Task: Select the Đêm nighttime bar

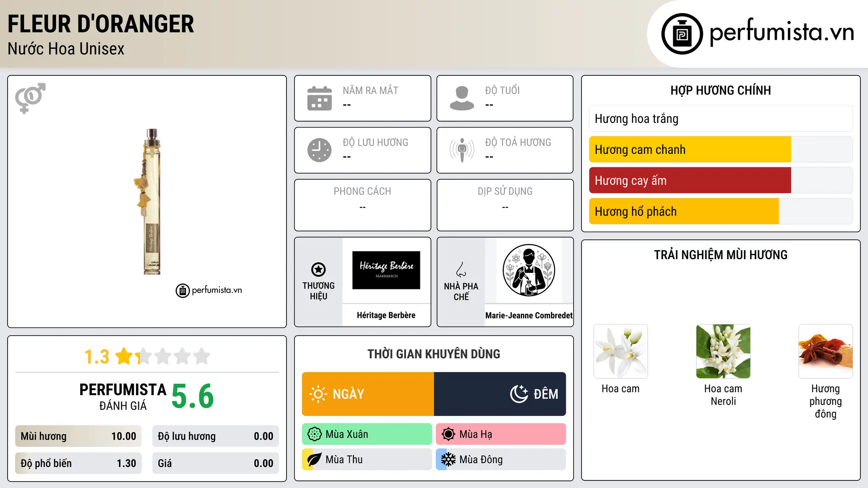Action: tap(500, 394)
